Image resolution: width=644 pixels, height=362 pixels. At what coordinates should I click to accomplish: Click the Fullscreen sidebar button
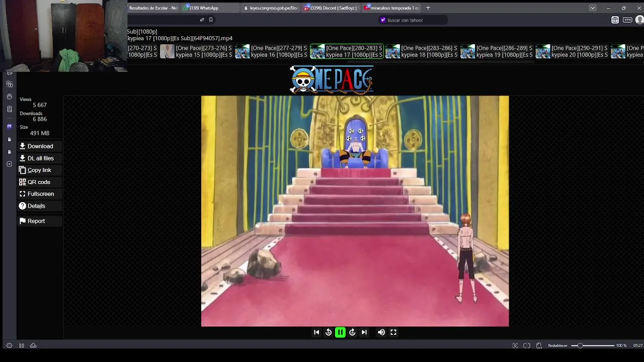point(40,194)
